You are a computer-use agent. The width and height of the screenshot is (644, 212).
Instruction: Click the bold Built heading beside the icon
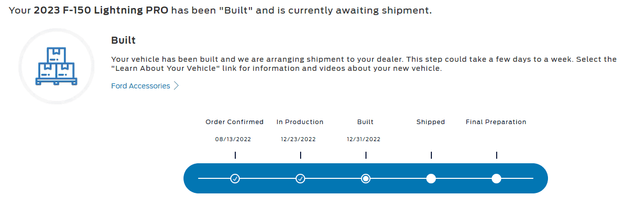(124, 41)
